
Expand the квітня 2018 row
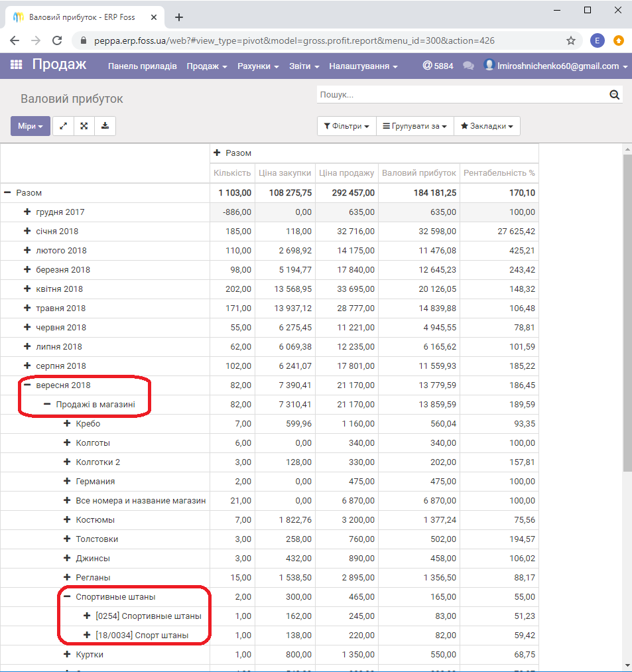[x=27, y=289]
